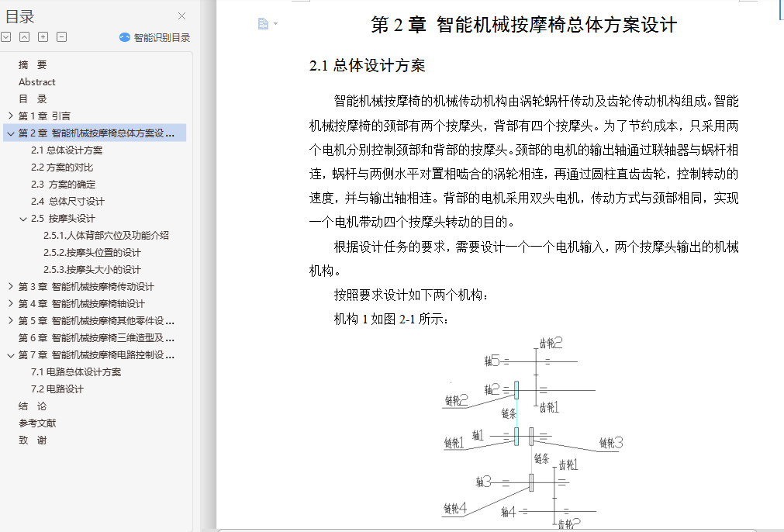Expand the 第 4 章 outline node

pyautogui.click(x=11, y=303)
